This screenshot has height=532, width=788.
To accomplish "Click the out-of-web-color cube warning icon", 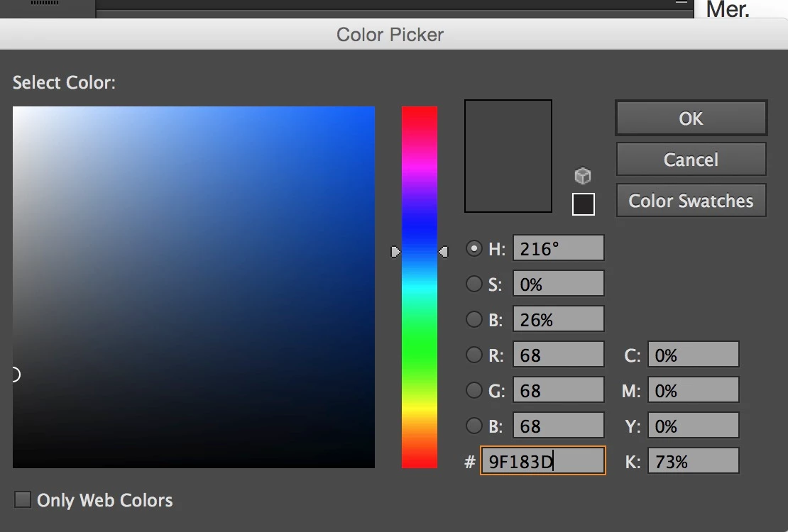I will [x=582, y=176].
